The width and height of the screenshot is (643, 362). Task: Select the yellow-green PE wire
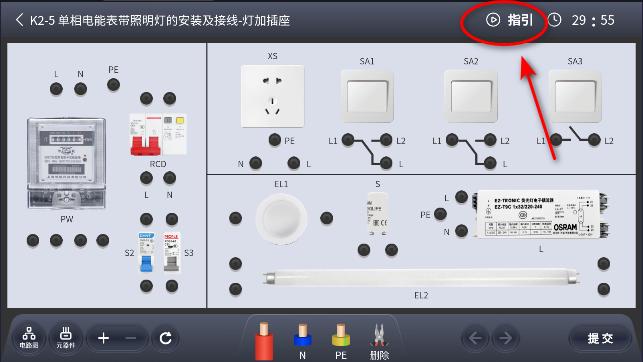coord(341,341)
